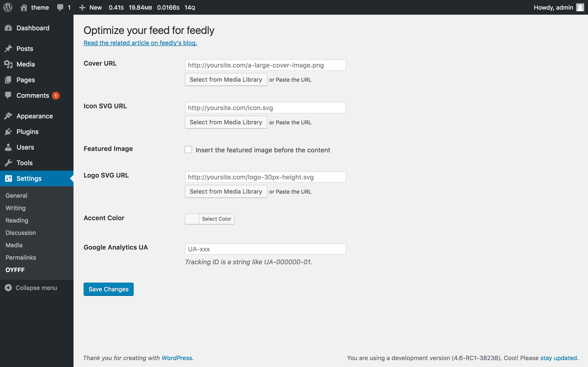Focus the Google Analytics UA field
Viewport: 588px width, 367px height.
point(265,249)
